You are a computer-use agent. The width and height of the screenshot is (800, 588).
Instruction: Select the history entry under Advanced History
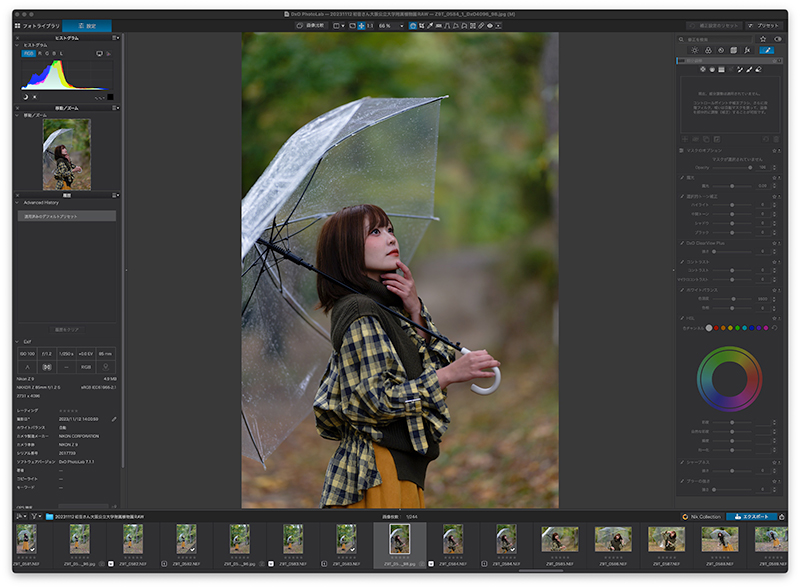pyautogui.click(x=67, y=216)
